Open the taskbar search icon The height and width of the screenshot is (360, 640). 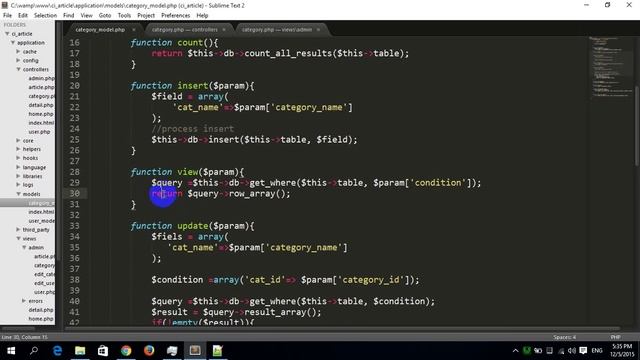tap(34, 351)
